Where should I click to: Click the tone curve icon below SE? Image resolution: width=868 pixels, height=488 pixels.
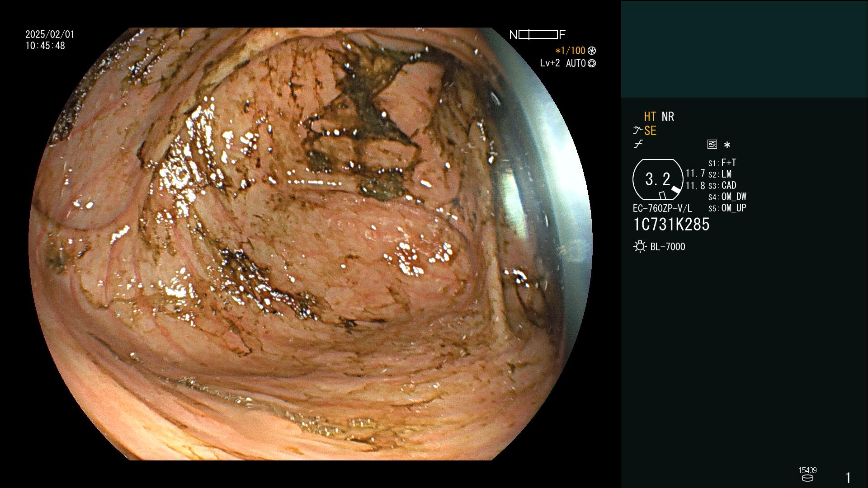[x=638, y=144]
